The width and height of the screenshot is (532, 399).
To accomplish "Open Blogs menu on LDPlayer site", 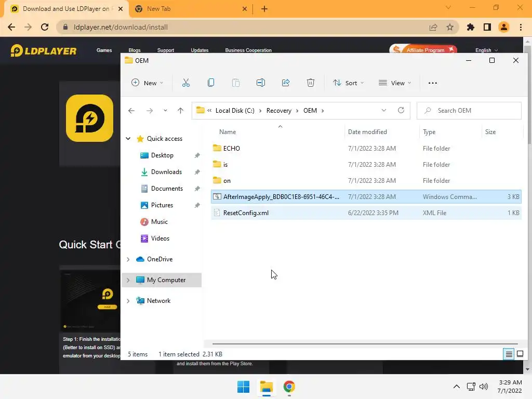I will click(135, 50).
